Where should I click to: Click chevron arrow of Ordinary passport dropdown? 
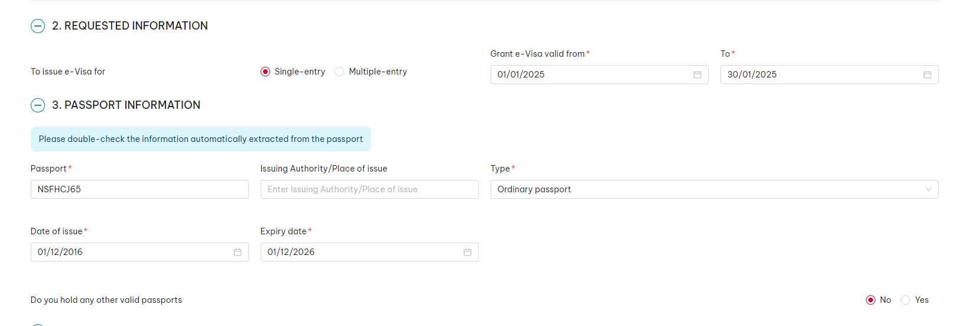tap(928, 189)
